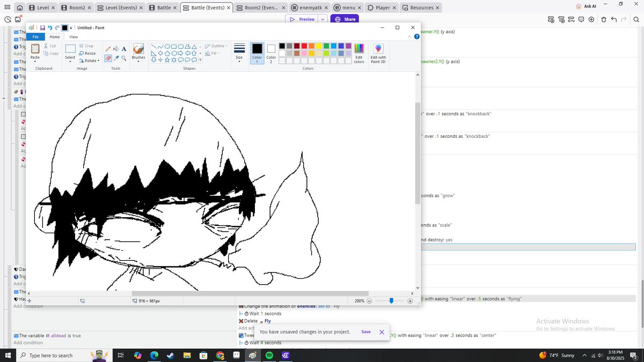Click the Add a comment icon in events toolbar
This screenshot has height=362, width=644.
point(581,19)
